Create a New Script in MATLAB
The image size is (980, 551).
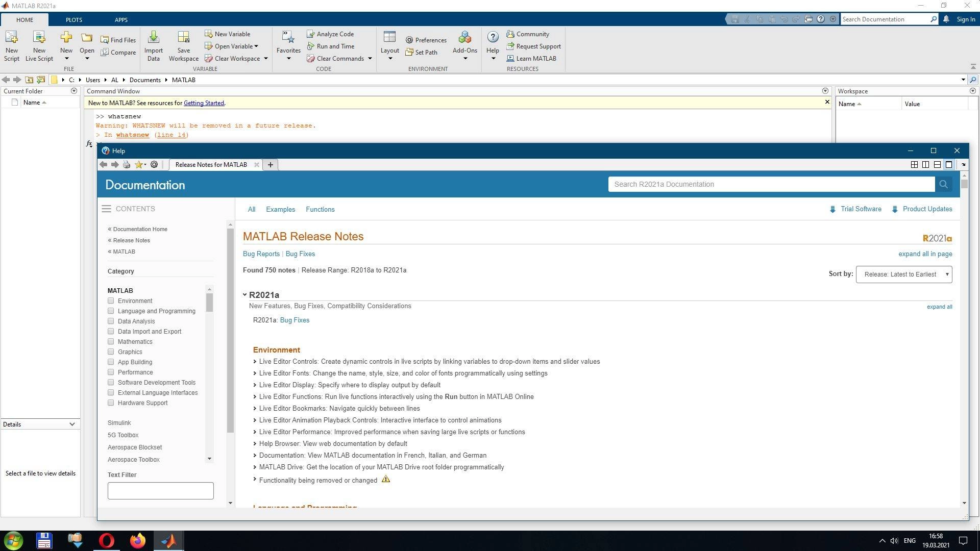pyautogui.click(x=11, y=46)
